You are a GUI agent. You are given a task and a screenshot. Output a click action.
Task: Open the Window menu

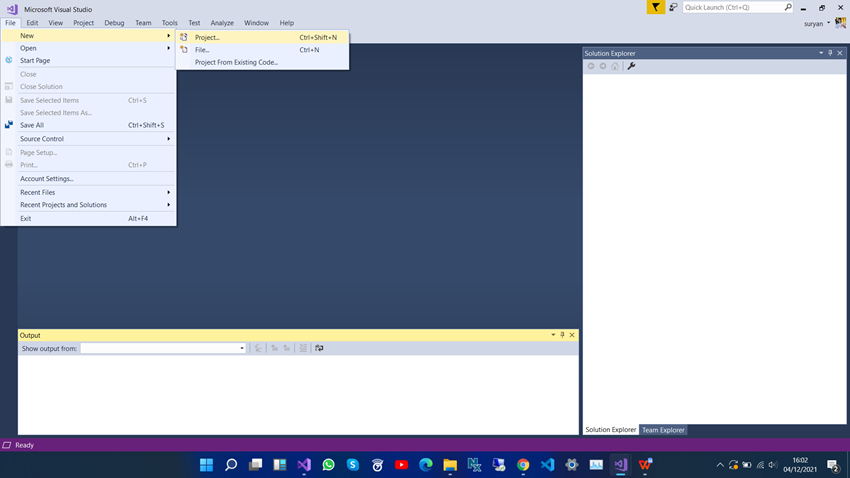pyautogui.click(x=256, y=23)
